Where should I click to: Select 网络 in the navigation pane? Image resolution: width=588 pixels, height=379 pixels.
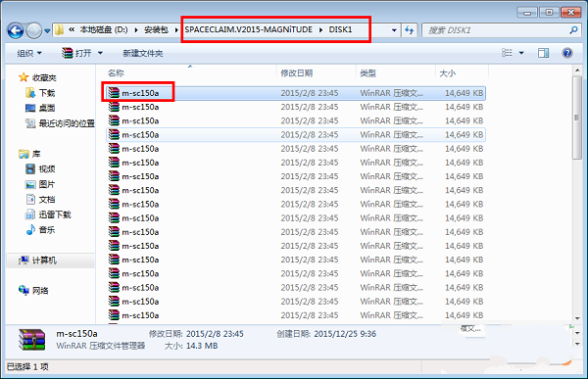click(33, 291)
